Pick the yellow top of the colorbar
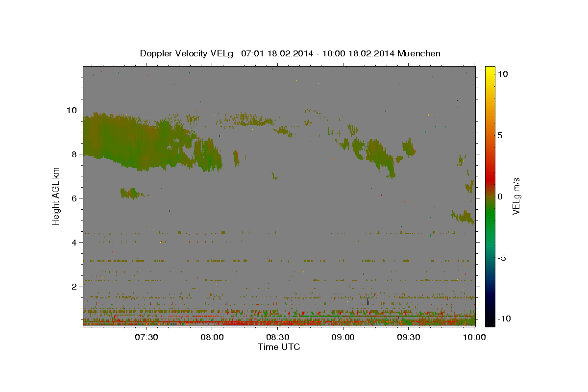The image size is (588, 392). pos(490,71)
